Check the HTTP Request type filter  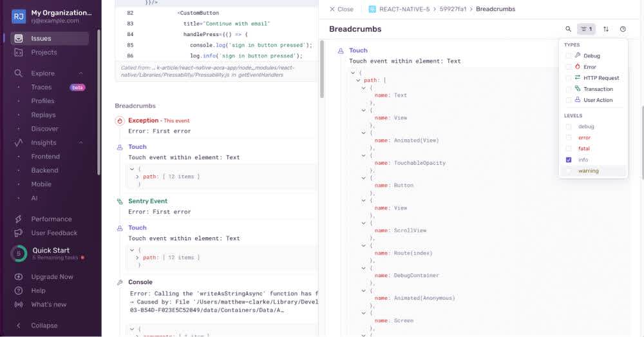[568, 78]
